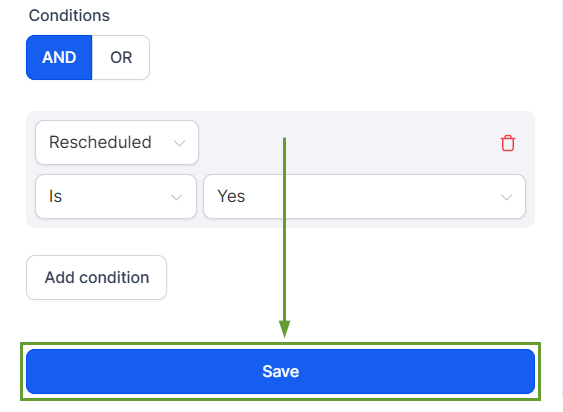Add a new condition
Image resolution: width=563 pixels, height=412 pixels.
[97, 277]
